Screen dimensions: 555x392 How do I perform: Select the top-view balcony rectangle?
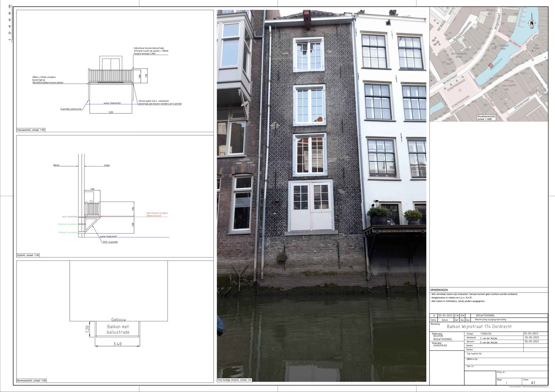[118, 329]
